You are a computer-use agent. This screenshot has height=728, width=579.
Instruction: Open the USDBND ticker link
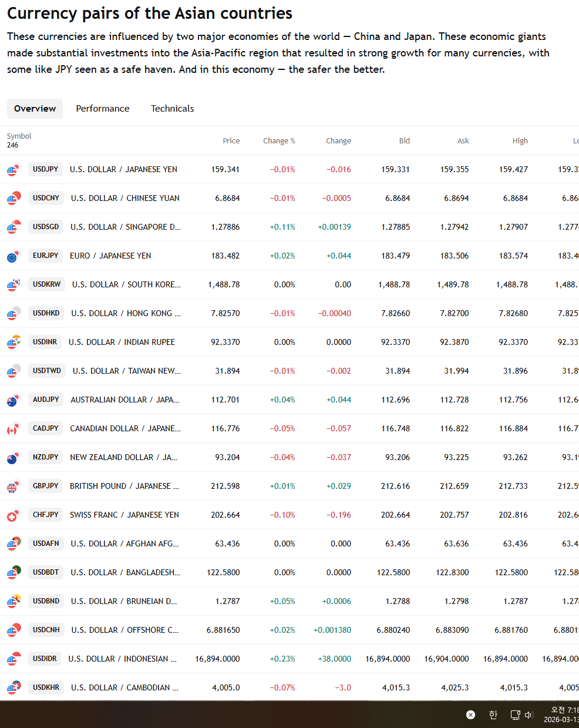tap(46, 601)
